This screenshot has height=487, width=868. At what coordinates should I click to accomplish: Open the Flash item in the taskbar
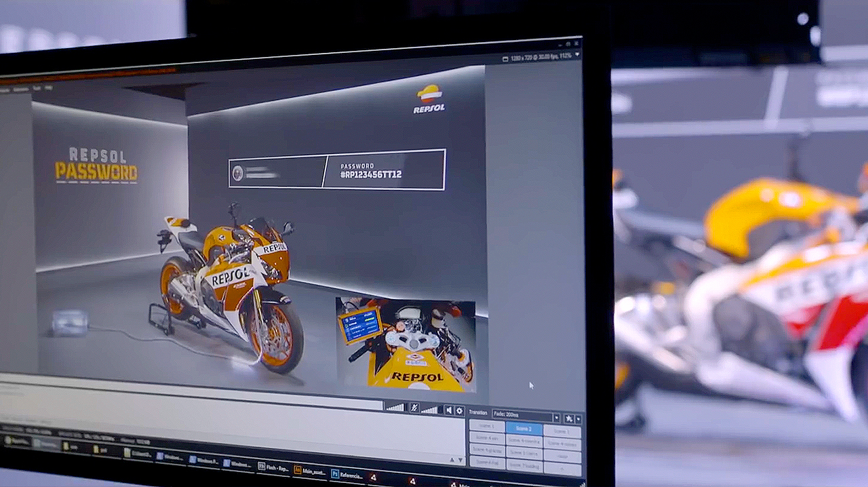coord(272,467)
